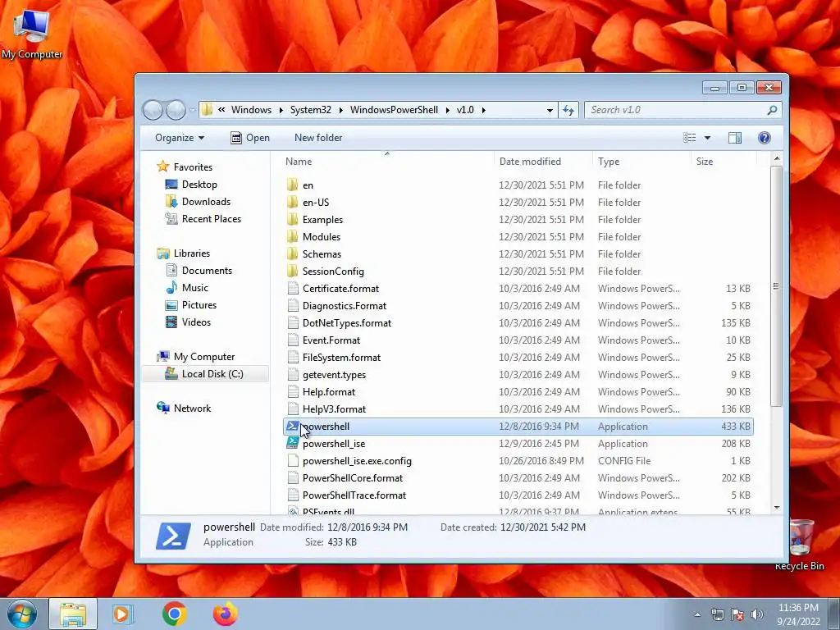Click the network status tray icon

(x=717, y=614)
